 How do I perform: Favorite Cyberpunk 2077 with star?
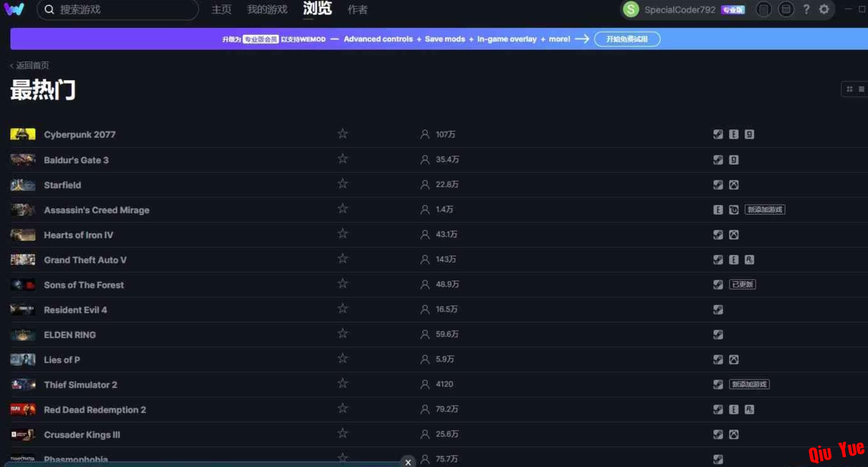343,134
